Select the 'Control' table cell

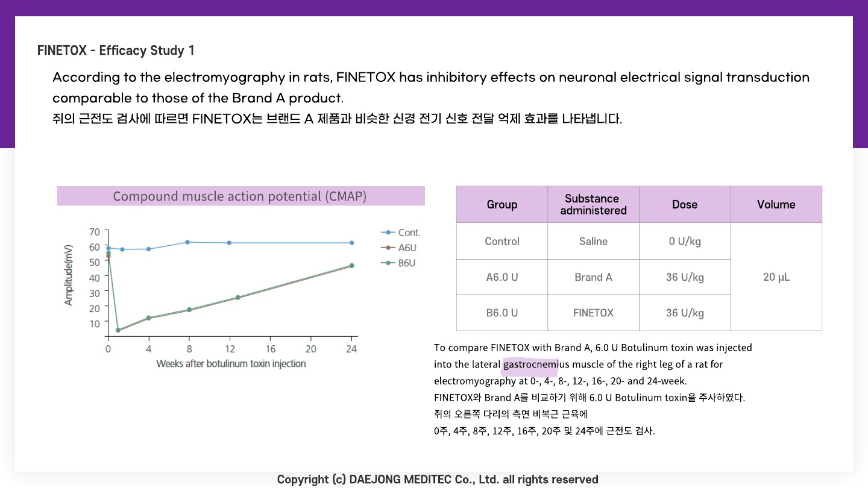coord(502,242)
